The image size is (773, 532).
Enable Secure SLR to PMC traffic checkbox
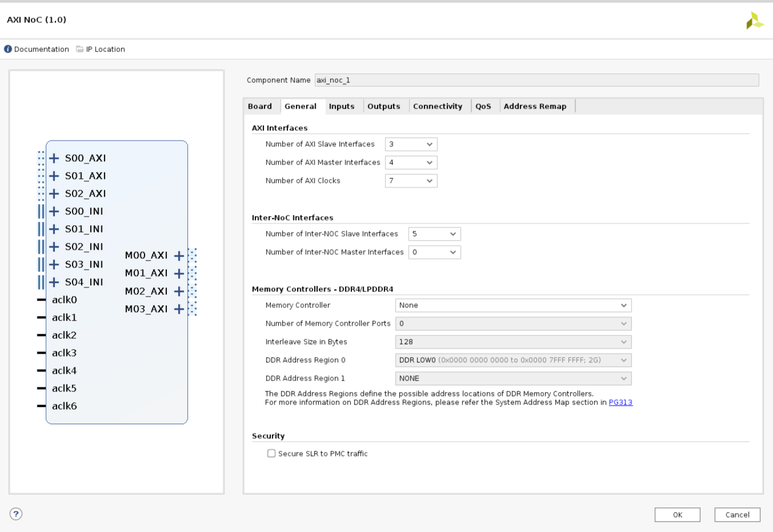pyautogui.click(x=271, y=454)
